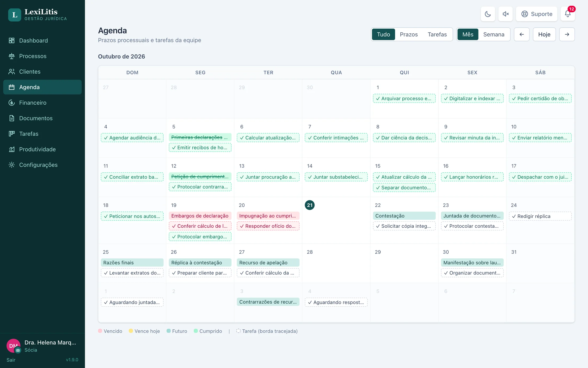Toggle task 'Preparar cliente par...'

pos(200,273)
